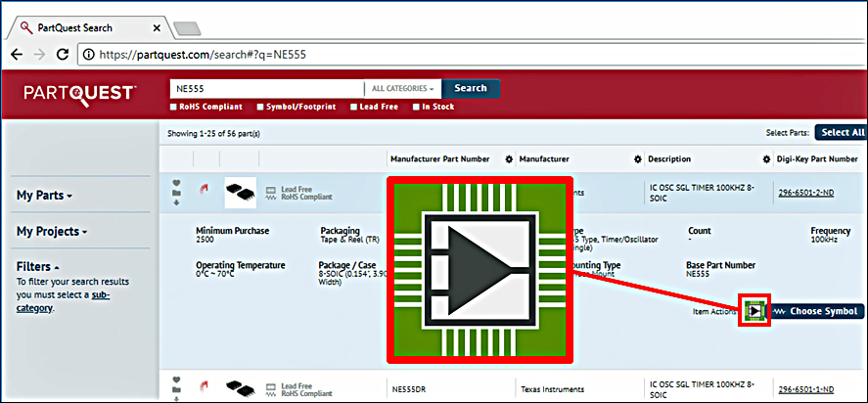868x403 pixels.
Task: Enable the RoHS Compliant filter checkbox
Action: (x=173, y=107)
